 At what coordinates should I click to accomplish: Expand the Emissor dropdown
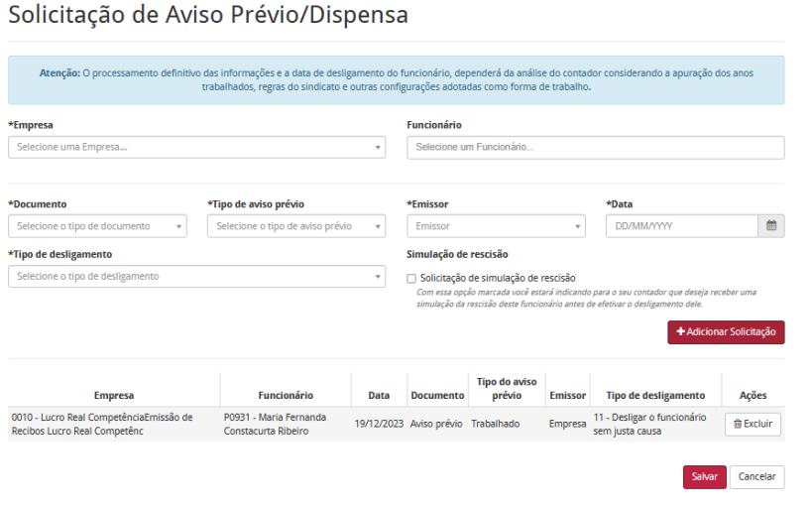tap(496, 226)
